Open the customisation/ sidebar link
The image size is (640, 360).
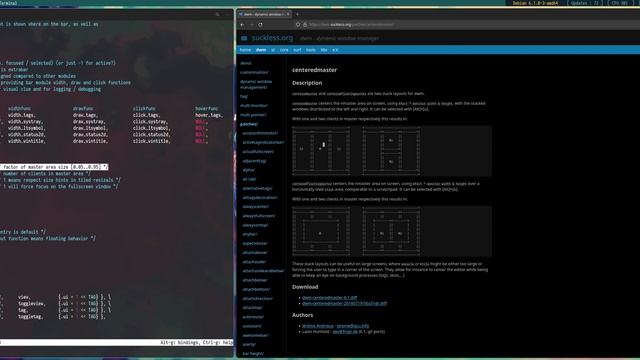(254, 72)
